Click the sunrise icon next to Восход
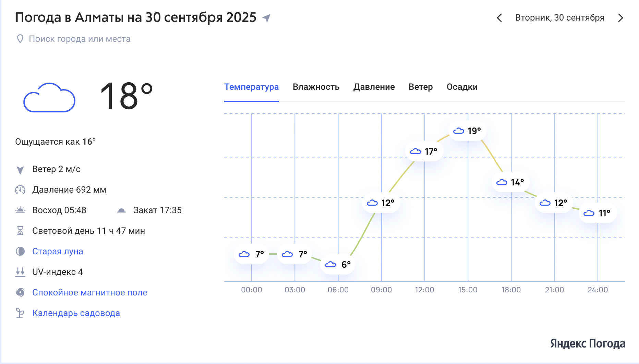This screenshot has height=364, width=639. (x=20, y=210)
